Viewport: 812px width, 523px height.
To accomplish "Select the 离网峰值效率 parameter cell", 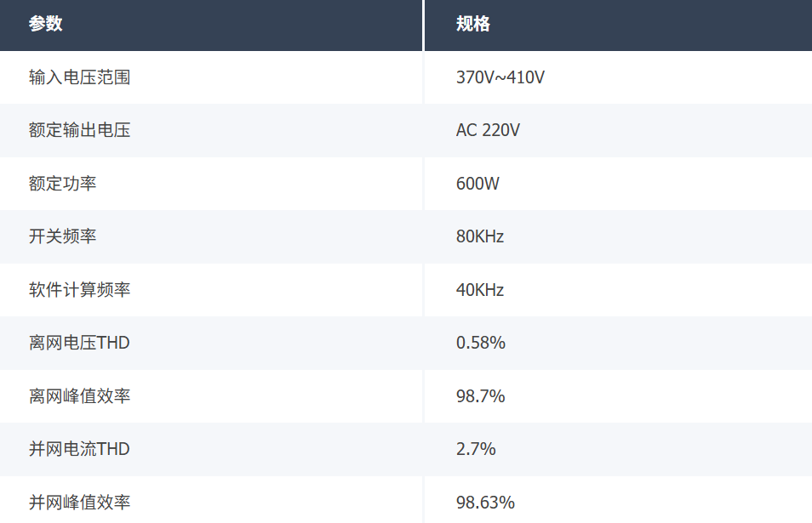I will click(x=79, y=396).
